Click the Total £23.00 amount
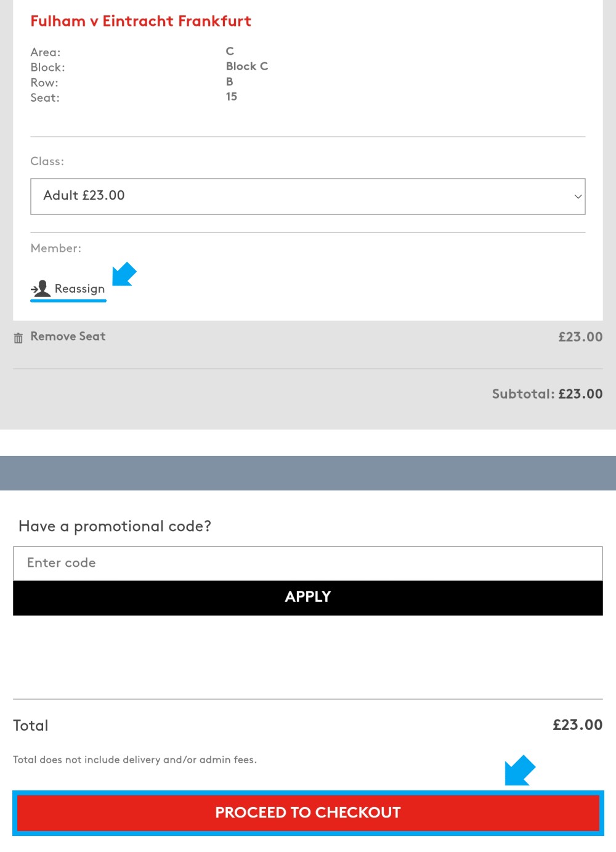 pyautogui.click(x=578, y=724)
